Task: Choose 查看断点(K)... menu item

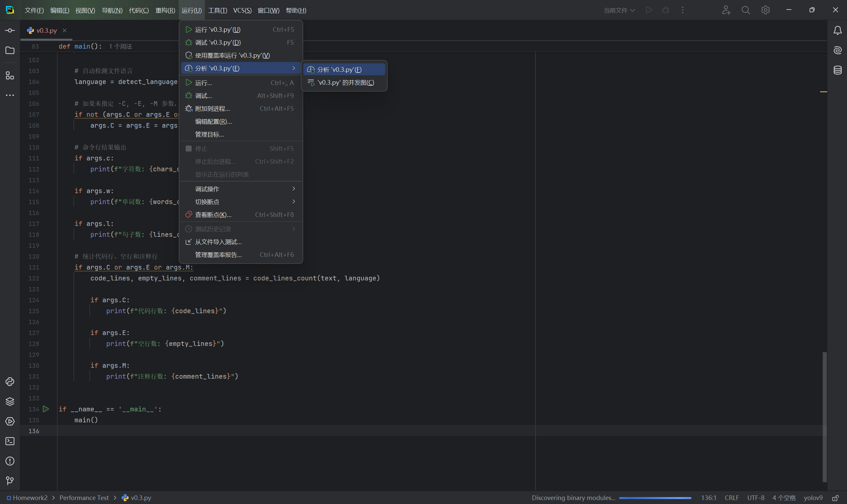Action: coord(241,215)
